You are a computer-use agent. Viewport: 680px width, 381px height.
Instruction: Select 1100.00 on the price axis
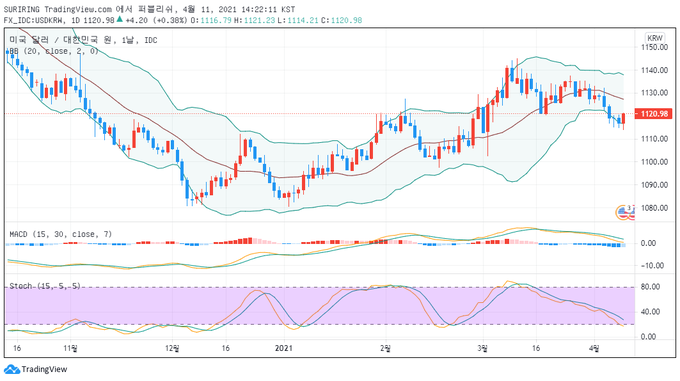coord(654,162)
